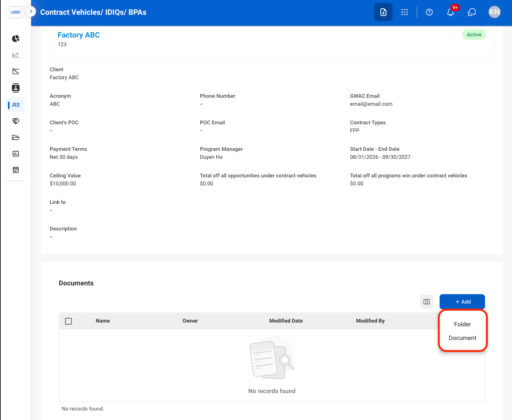Open the folder sidebar icon
This screenshot has height=420, width=512.
coord(16,138)
